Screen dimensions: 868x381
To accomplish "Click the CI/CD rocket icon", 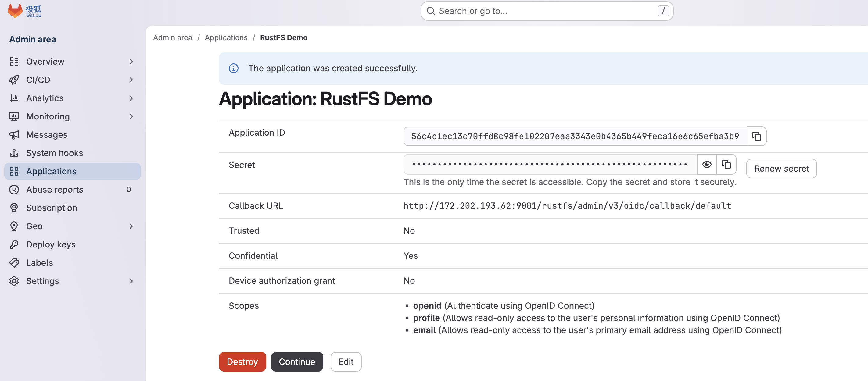I will tap(14, 80).
